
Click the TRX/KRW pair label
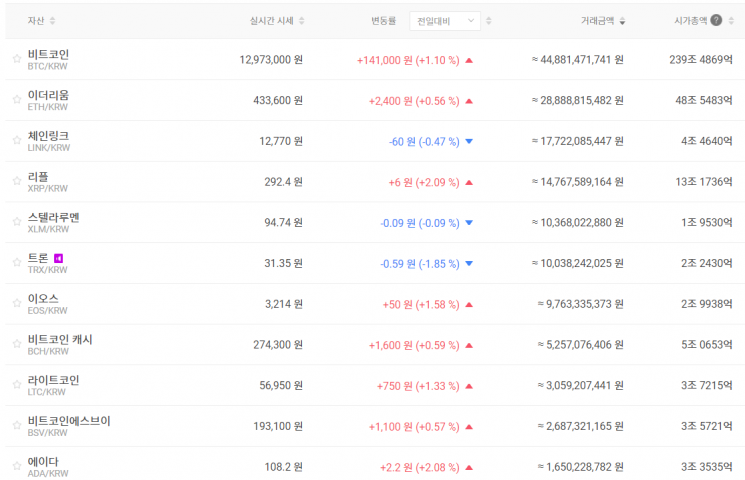click(x=48, y=270)
